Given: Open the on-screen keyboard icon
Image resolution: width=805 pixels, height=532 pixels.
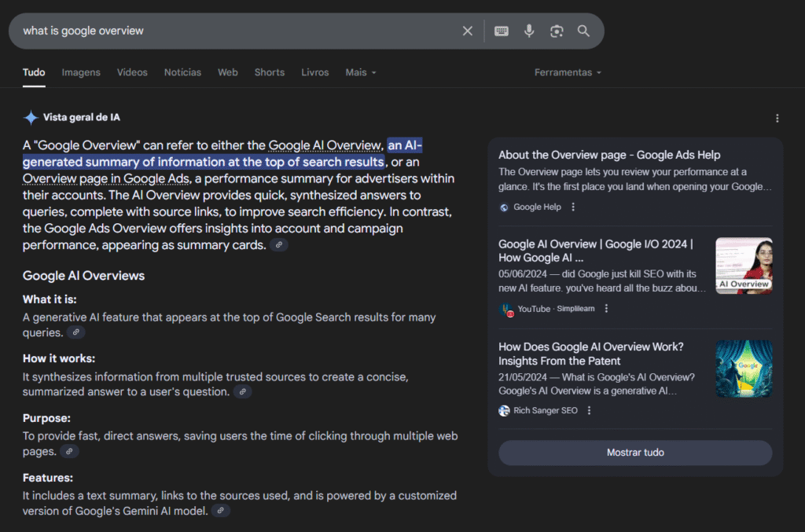Looking at the screenshot, I should pos(502,31).
